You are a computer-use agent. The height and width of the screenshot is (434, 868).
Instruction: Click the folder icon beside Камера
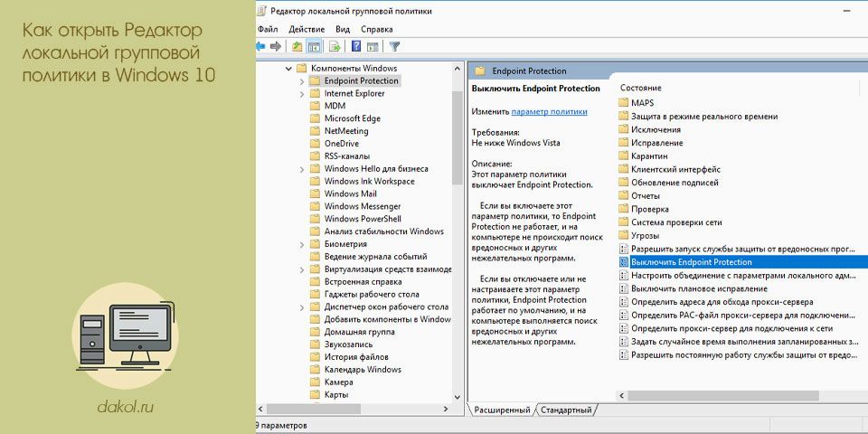(315, 382)
